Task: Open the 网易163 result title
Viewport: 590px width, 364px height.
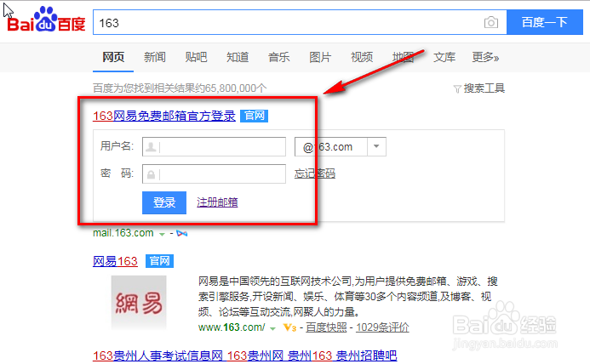Action: [115, 261]
